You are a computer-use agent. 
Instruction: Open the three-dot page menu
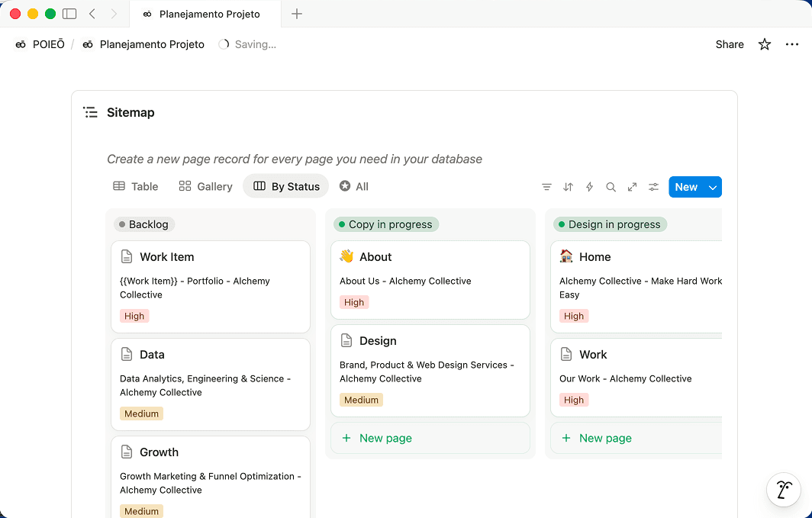click(792, 44)
